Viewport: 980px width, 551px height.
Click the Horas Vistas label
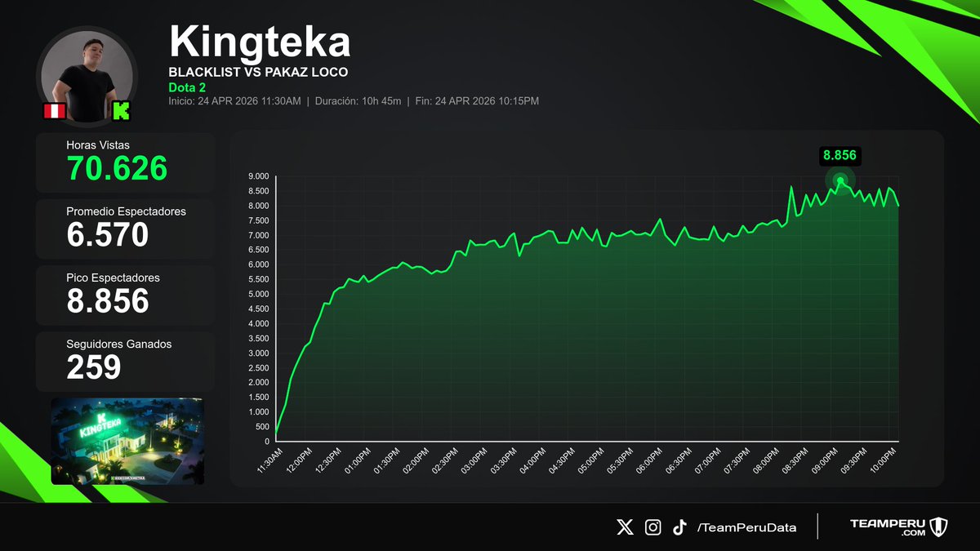98,145
